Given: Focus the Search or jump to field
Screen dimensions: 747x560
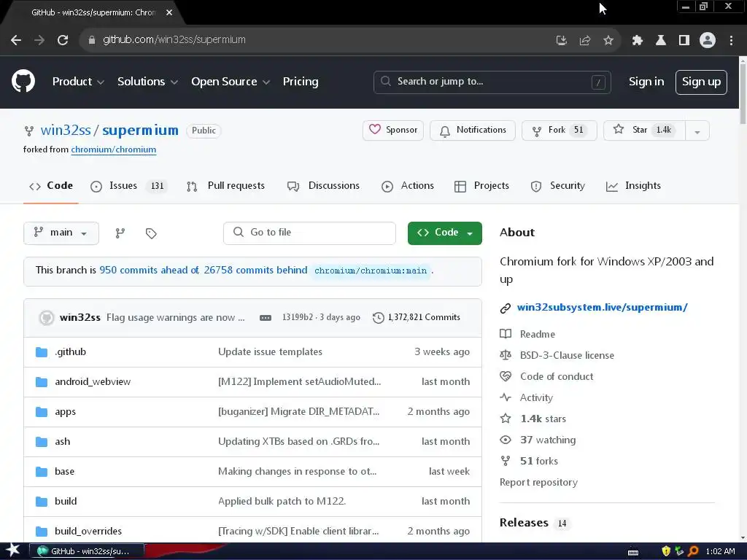Looking at the screenshot, I should click(492, 82).
